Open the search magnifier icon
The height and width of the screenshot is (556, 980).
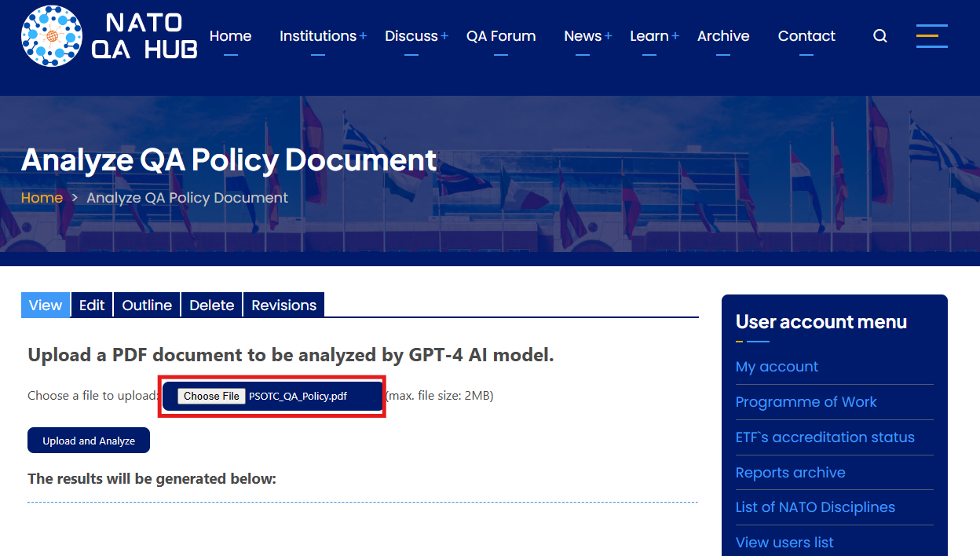879,36
